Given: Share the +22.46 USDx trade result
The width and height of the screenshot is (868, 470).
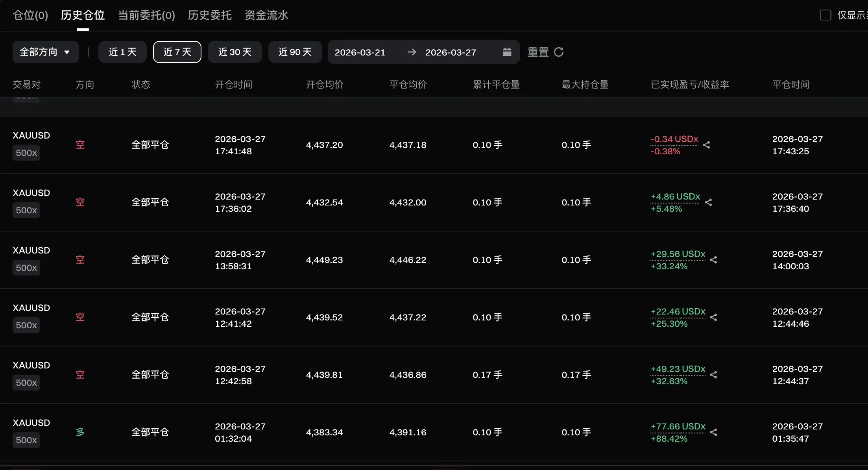Looking at the screenshot, I should click(713, 317).
